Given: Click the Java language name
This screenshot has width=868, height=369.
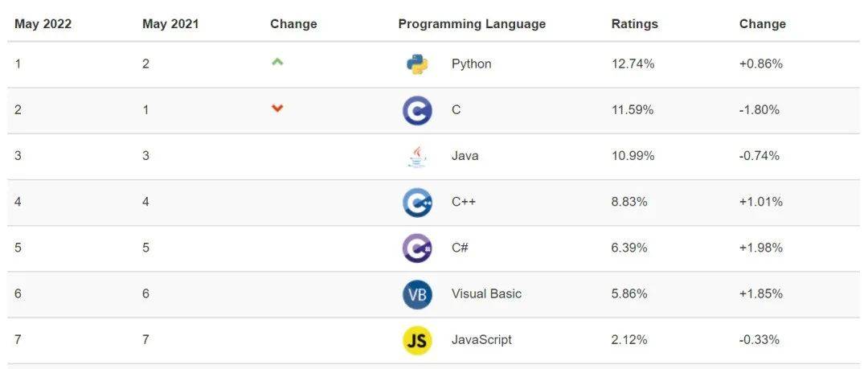Looking at the screenshot, I should [465, 156].
